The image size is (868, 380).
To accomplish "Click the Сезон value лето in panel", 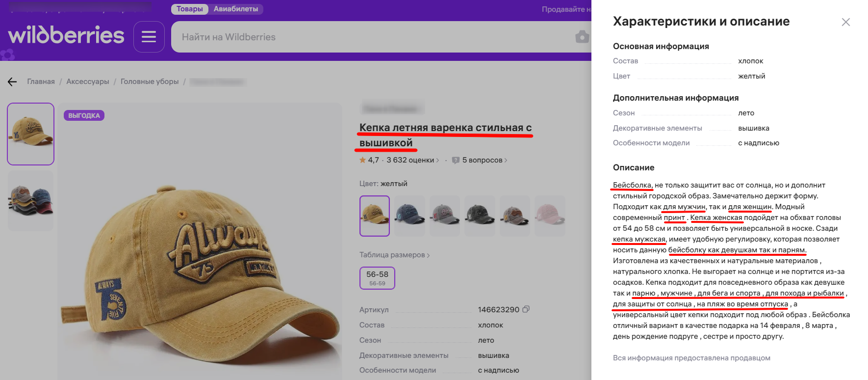I will (746, 113).
